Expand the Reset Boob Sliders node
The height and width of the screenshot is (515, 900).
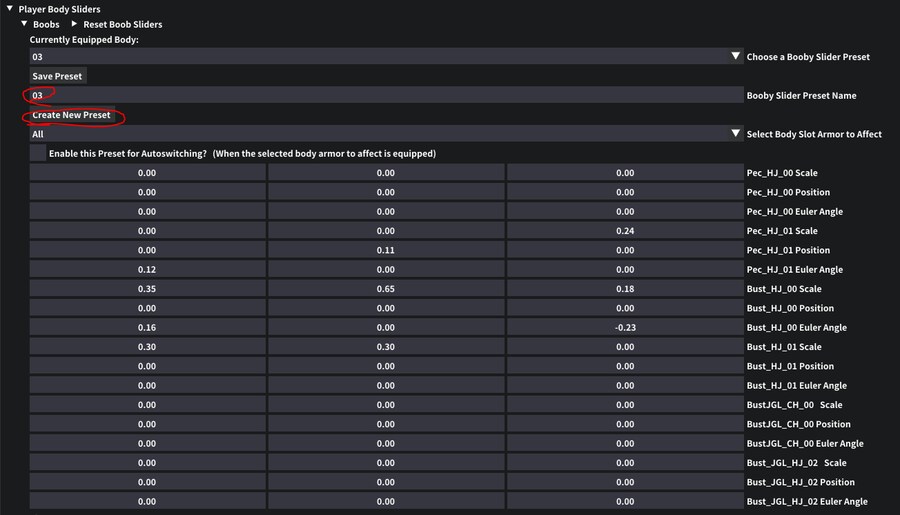pos(74,24)
